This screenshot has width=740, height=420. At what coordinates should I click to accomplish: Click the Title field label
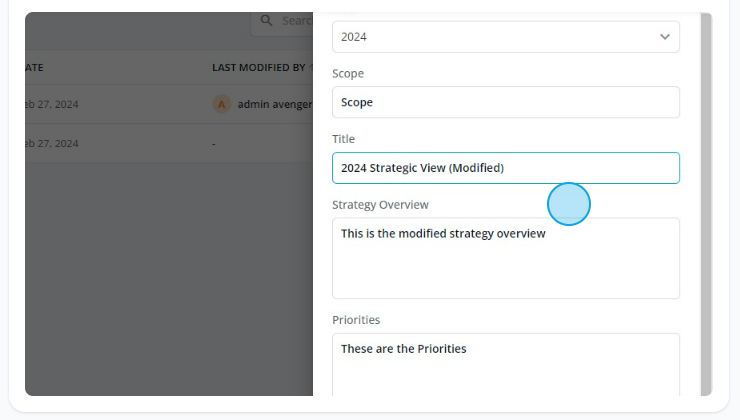[x=343, y=139]
